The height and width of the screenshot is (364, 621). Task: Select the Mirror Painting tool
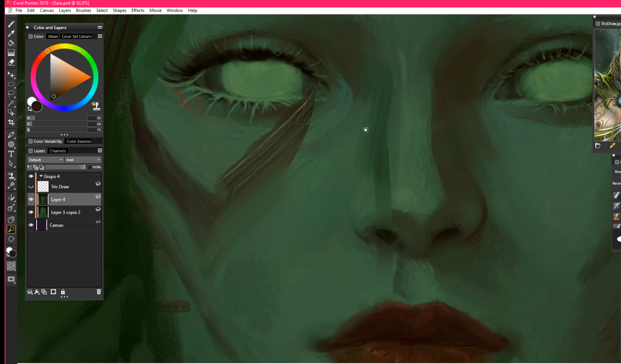11,198
